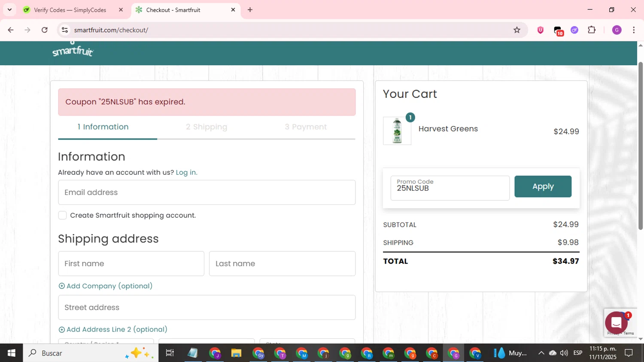Click the Last name field
This screenshot has height=362, width=644.
[x=282, y=264]
